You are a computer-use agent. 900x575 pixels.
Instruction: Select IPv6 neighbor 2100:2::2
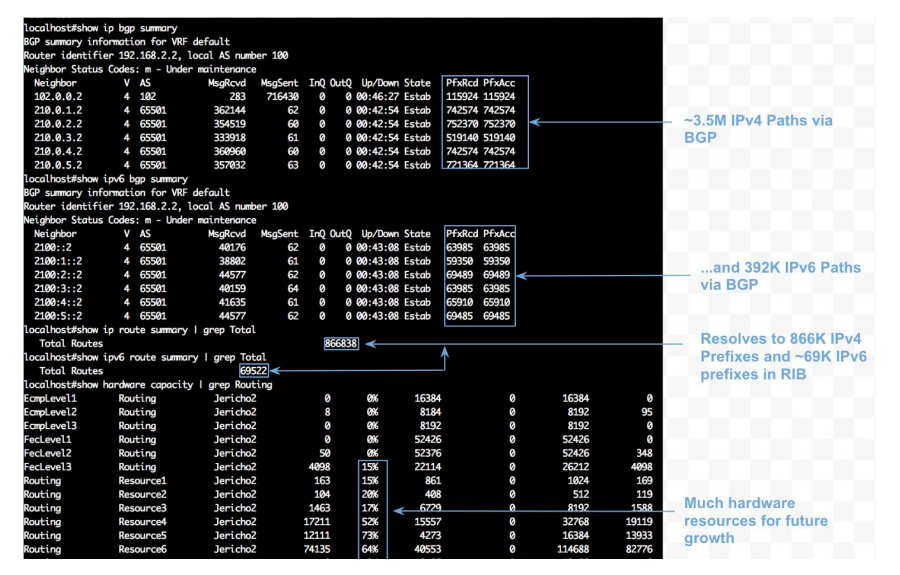pyautogui.click(x=58, y=275)
